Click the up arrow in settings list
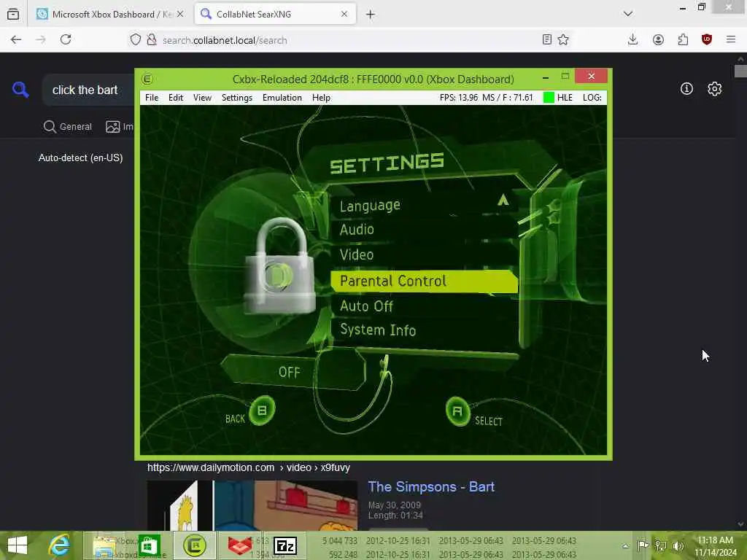The width and height of the screenshot is (747, 560). 503,200
